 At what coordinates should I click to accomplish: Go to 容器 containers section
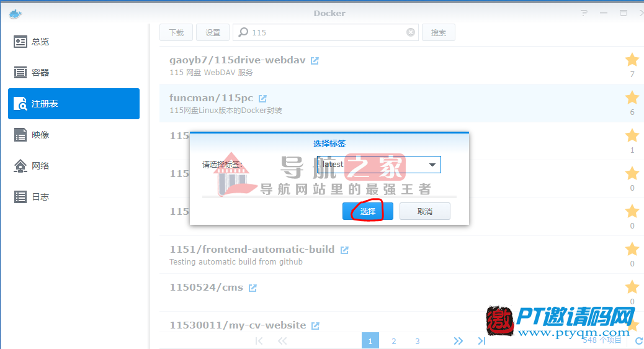pyautogui.click(x=74, y=73)
